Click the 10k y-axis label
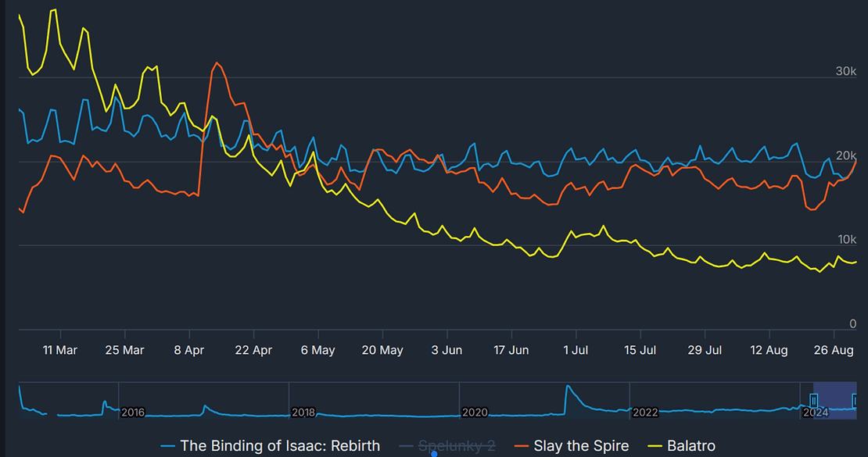Screen dimensions: 868x457 pos(847,240)
